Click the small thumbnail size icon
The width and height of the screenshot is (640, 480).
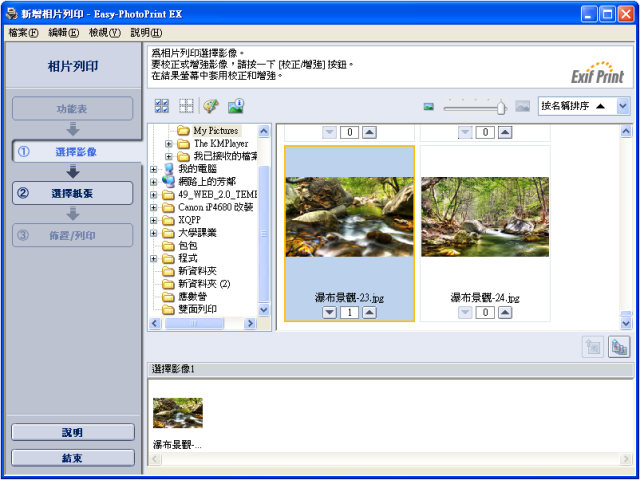(429, 107)
